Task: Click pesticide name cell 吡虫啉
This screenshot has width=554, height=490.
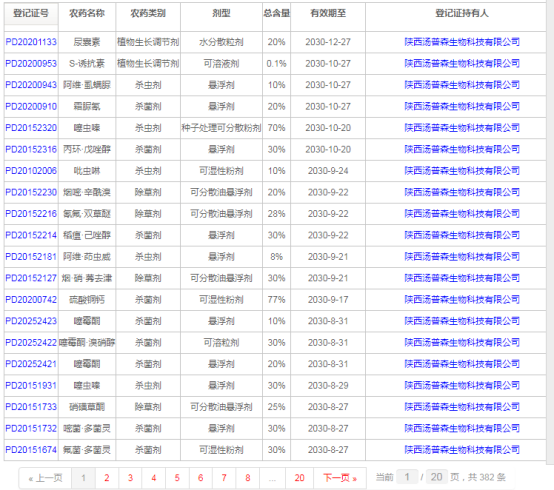Action: (x=87, y=171)
